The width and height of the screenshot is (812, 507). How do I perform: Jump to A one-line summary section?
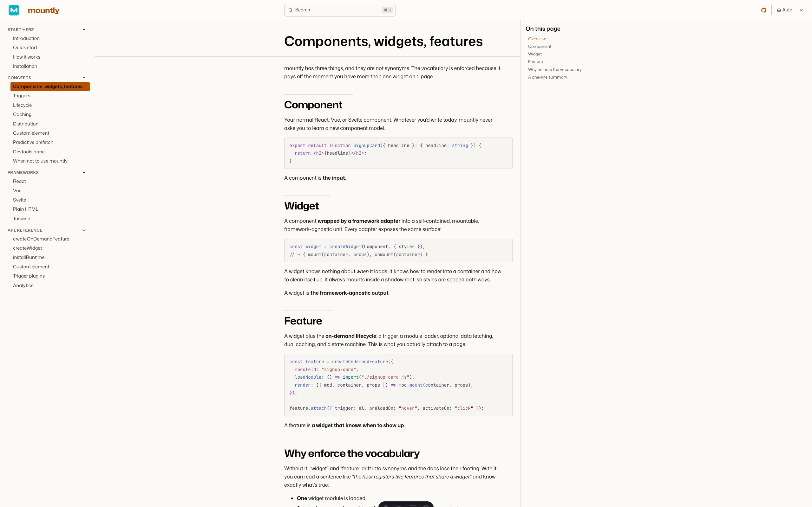[x=547, y=77]
